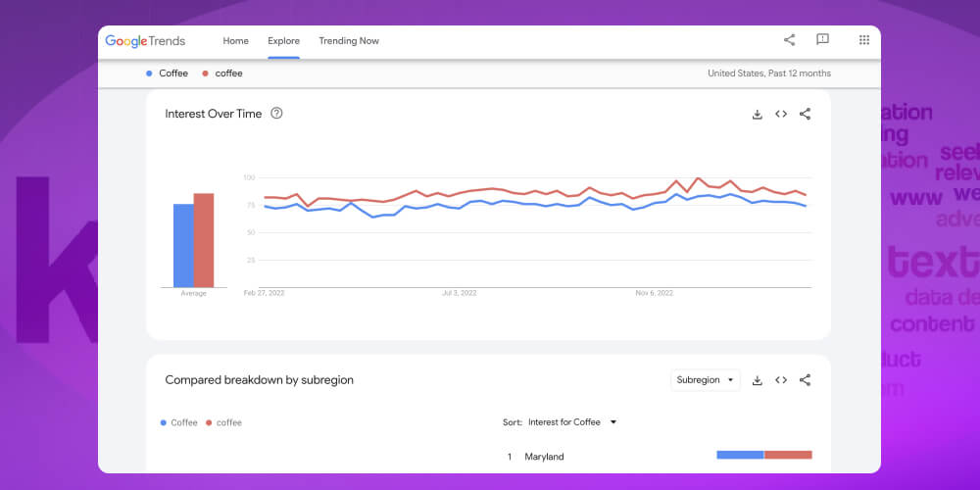This screenshot has height=490, width=980.
Task: Embed the subregion breakdown
Action: (781, 380)
